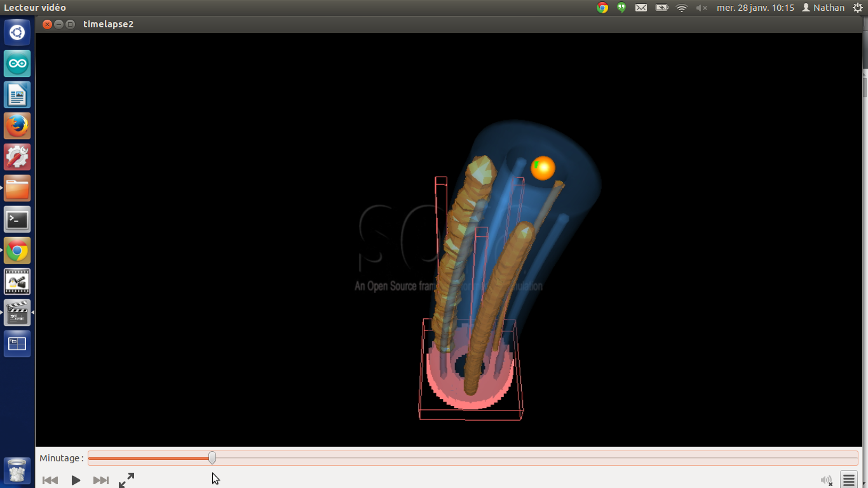
Task: Open the system power gear menu
Action: coord(857,8)
